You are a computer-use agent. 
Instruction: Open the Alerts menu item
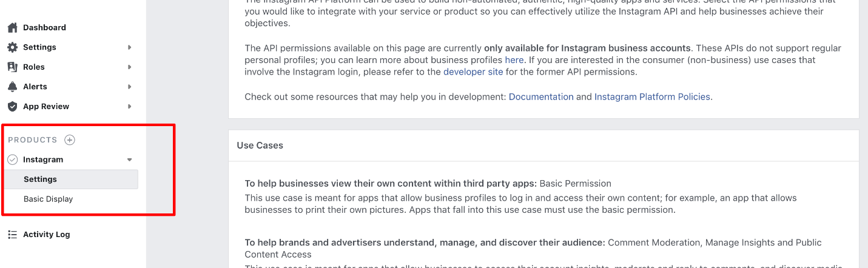(35, 87)
